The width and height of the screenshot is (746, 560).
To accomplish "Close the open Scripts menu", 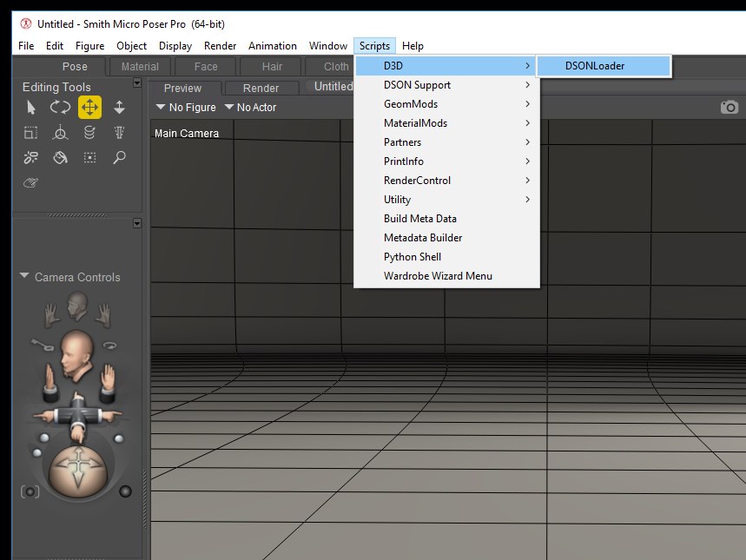I will point(374,46).
